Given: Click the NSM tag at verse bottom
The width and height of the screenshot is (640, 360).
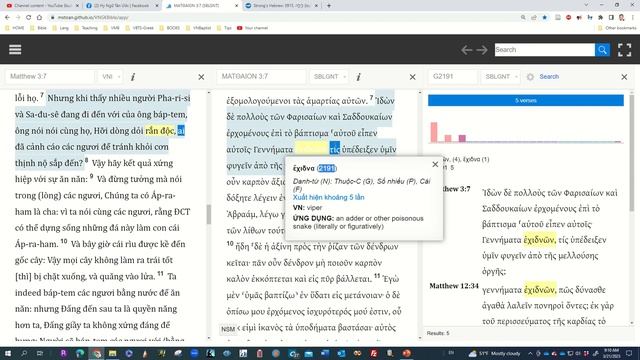Looking at the screenshot, I should pyautogui.click(x=228, y=329).
